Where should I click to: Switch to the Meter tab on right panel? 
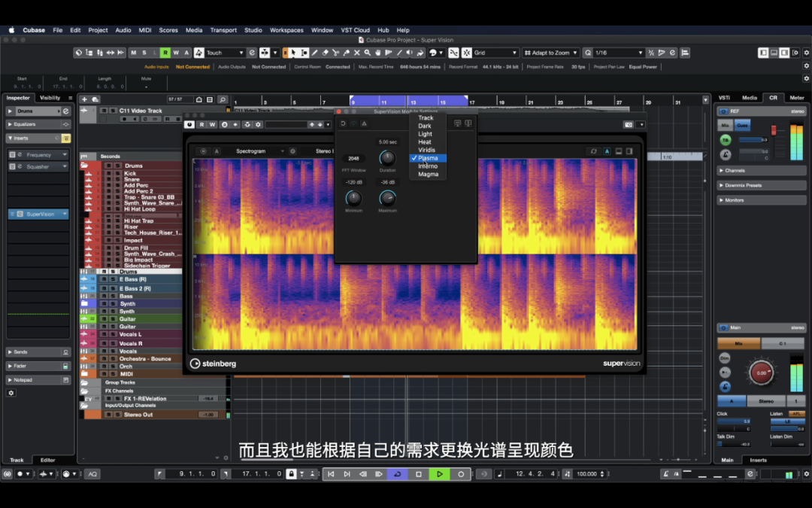796,98
